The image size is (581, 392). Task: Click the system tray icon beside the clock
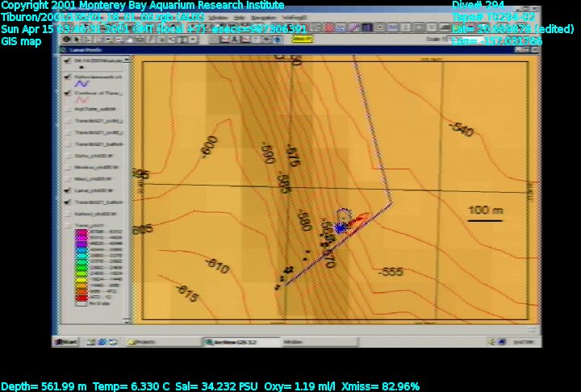pyautogui.click(x=504, y=341)
